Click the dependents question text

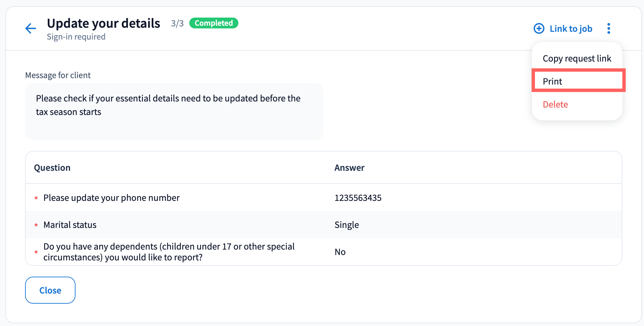point(169,252)
